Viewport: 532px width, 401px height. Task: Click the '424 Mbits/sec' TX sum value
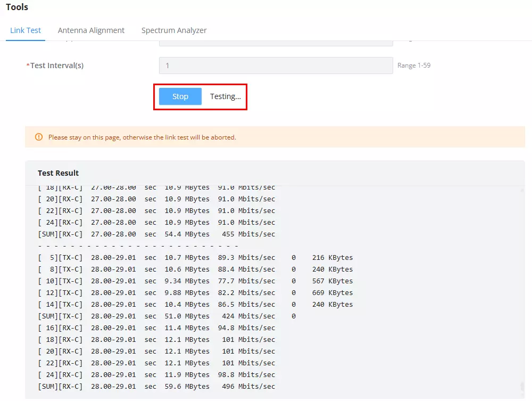[248, 316]
